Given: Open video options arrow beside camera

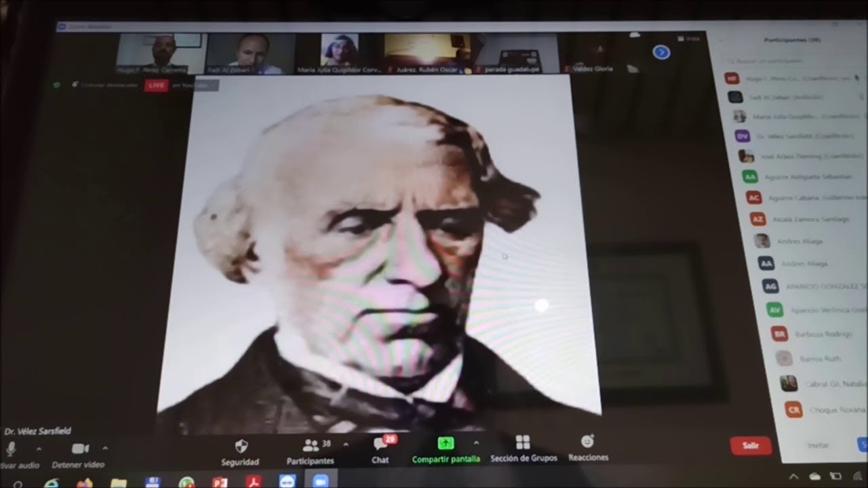Looking at the screenshot, I should click(x=104, y=448).
